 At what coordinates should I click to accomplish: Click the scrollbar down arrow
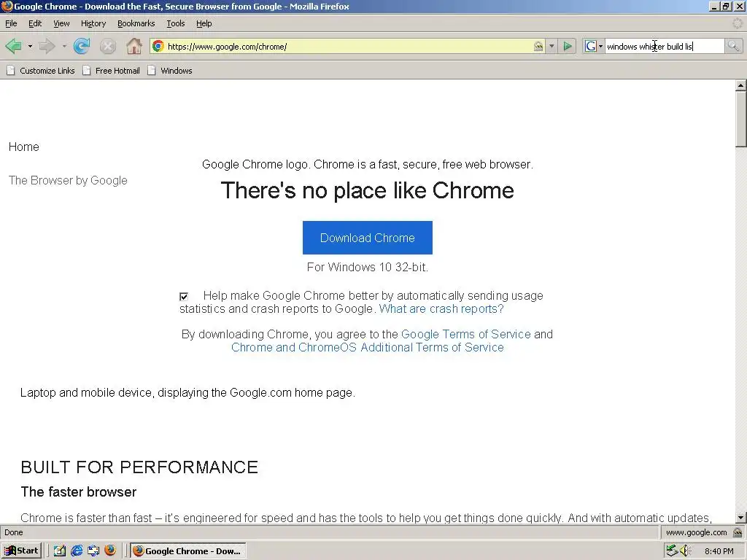click(x=740, y=518)
